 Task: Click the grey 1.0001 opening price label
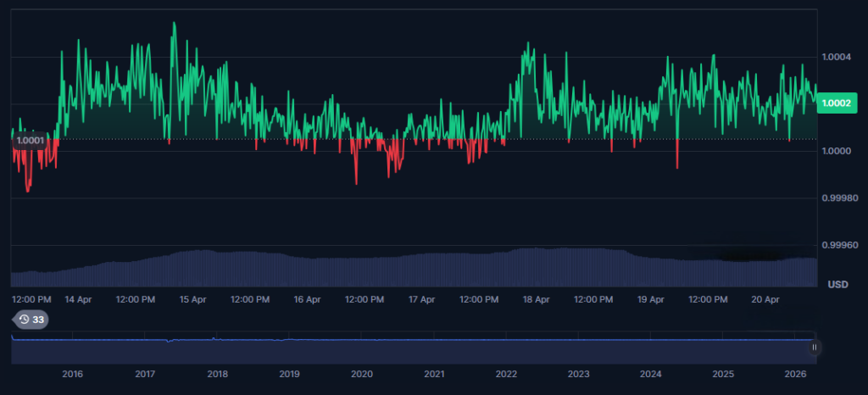31,141
